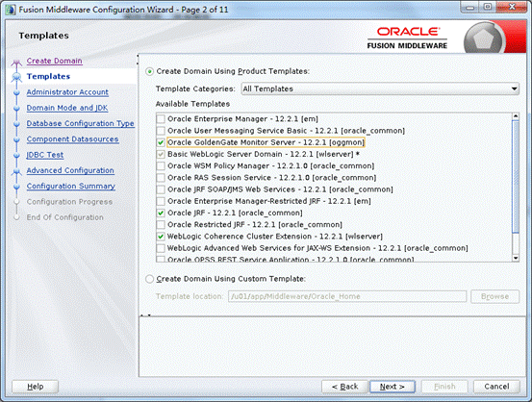Check Oracle Enterprise Manager - 12.2.1 [em]
Image resolution: width=532 pixels, height=402 pixels.
tap(161, 119)
